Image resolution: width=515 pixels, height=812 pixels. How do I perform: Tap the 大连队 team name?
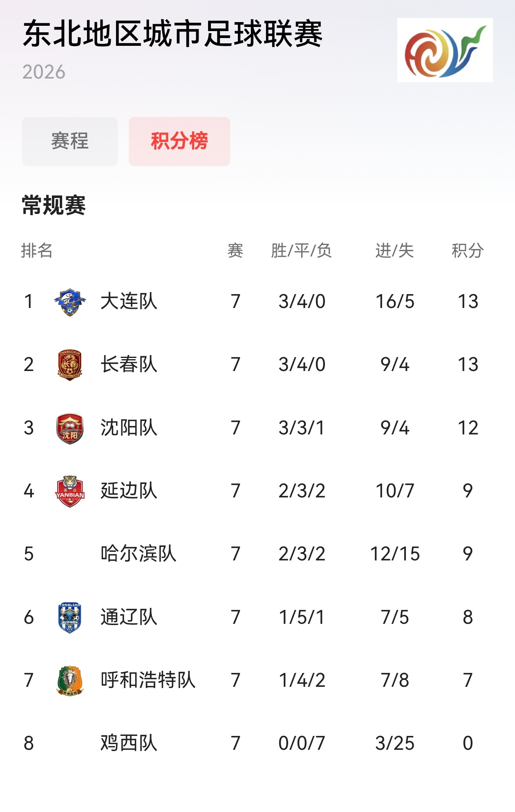click(x=129, y=301)
